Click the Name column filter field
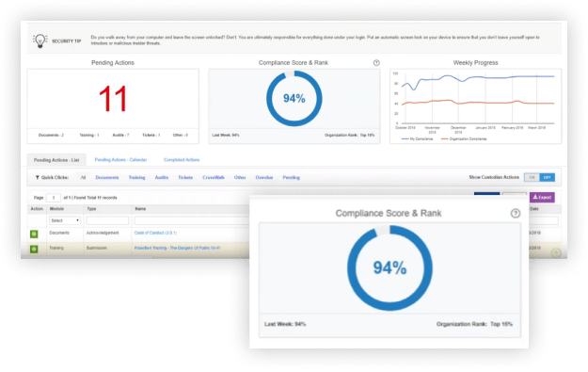Screen dimensions: 588x372 192,220
